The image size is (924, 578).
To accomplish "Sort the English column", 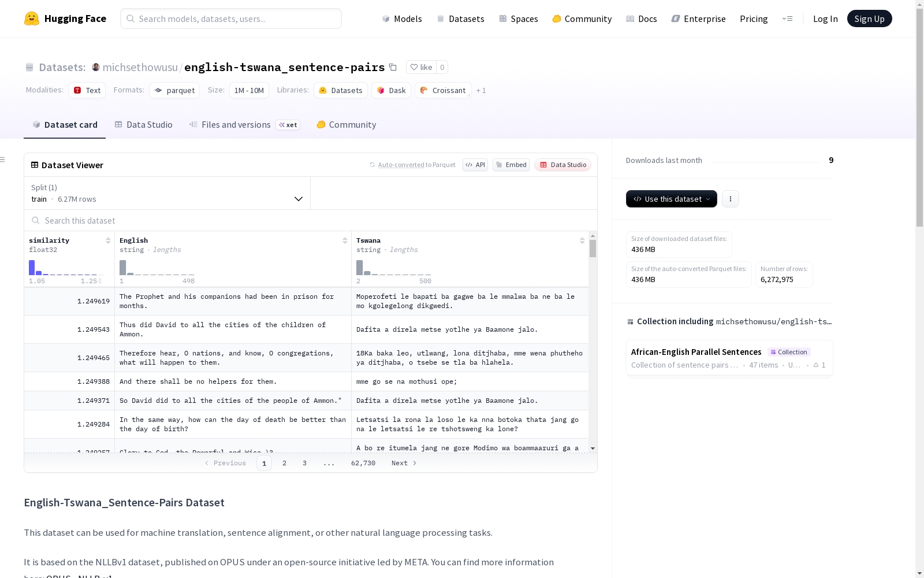I will [345, 240].
